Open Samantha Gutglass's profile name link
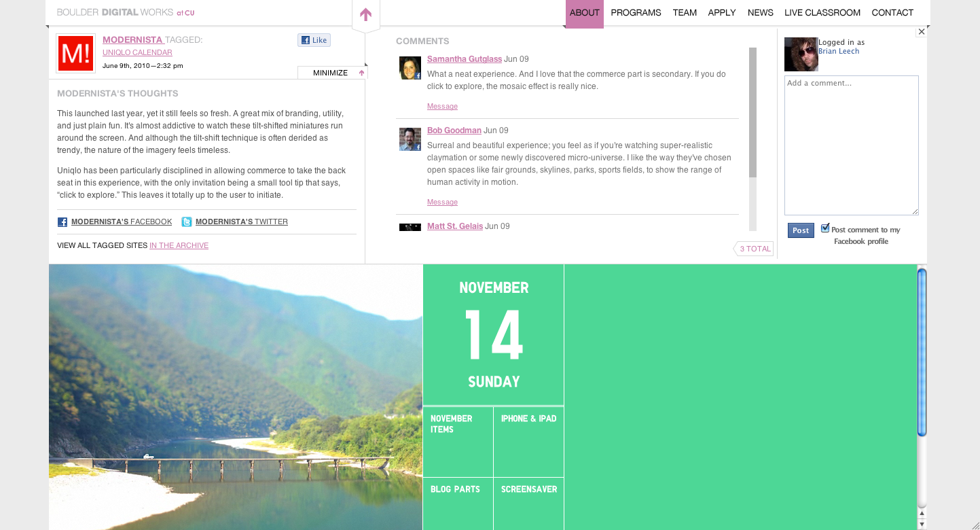Screen dimensions: 980x530 465,59
